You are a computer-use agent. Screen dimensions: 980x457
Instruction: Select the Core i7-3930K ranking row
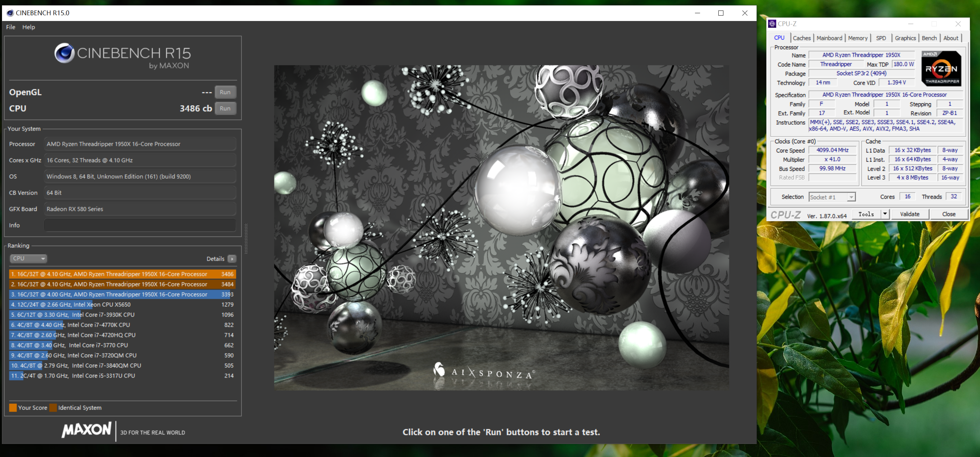click(123, 315)
